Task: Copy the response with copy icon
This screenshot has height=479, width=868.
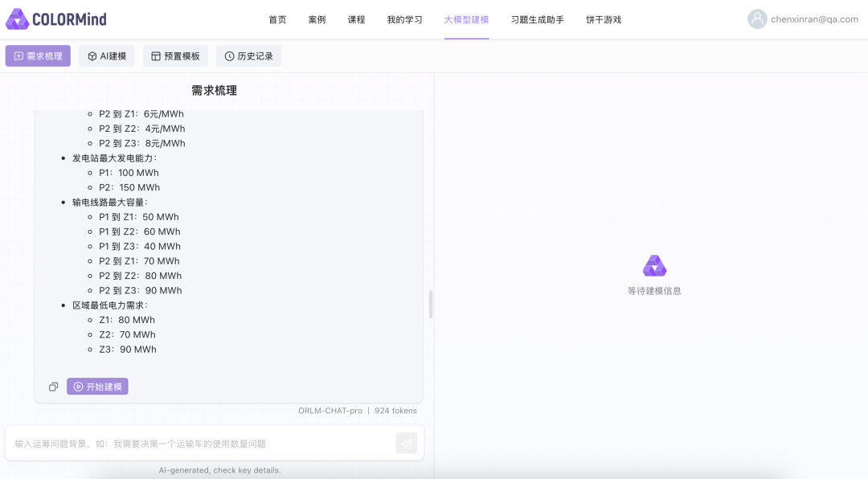Action: tap(54, 387)
